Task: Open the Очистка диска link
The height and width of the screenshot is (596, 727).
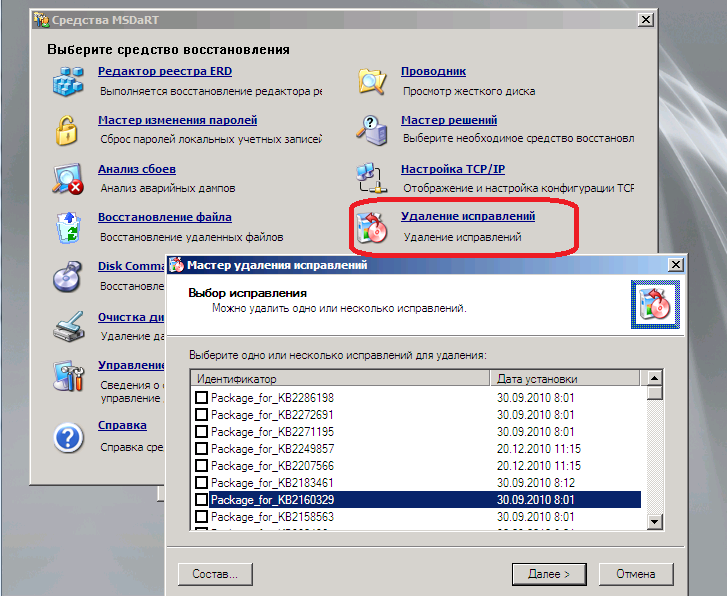Action: click(131, 317)
